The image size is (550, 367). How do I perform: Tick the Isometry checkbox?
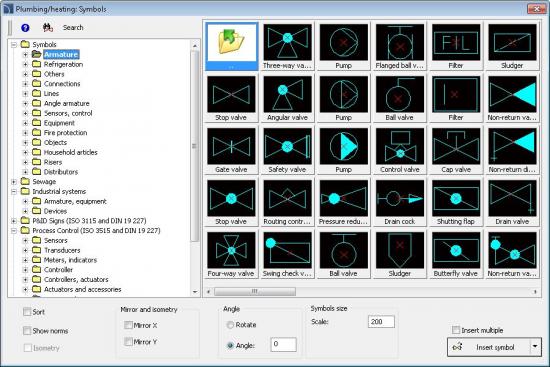point(28,348)
